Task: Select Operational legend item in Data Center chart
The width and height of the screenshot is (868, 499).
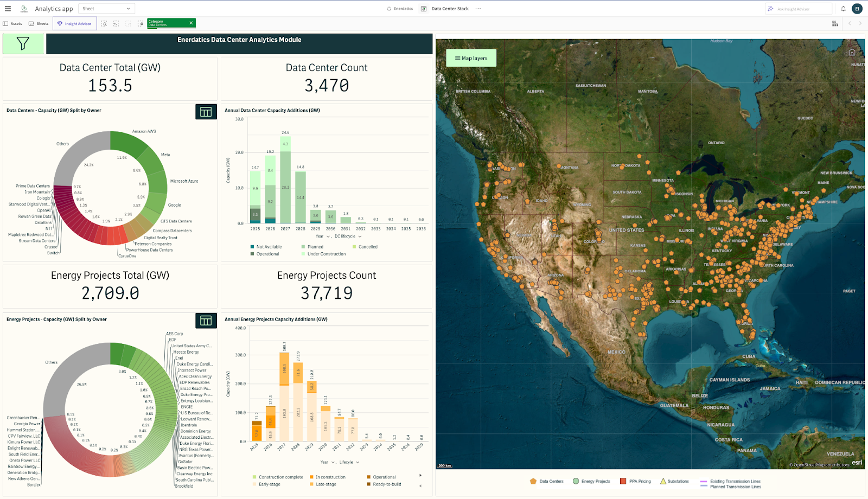Action: coord(265,254)
